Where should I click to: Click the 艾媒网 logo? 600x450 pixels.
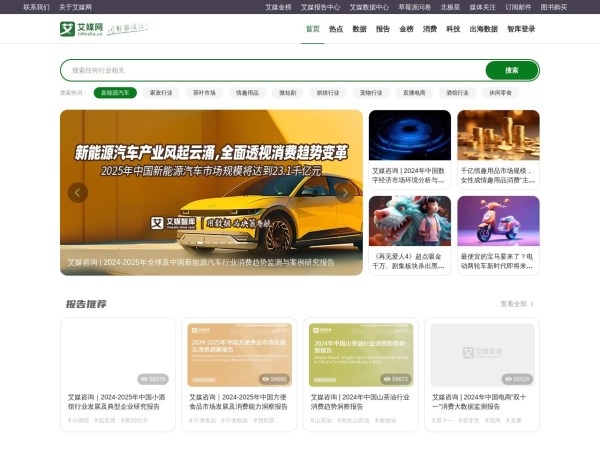tap(80, 29)
